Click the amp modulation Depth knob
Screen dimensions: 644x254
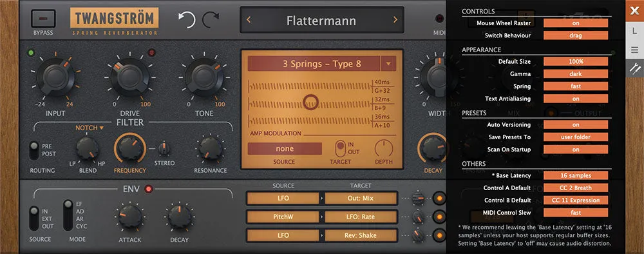pyautogui.click(x=384, y=149)
